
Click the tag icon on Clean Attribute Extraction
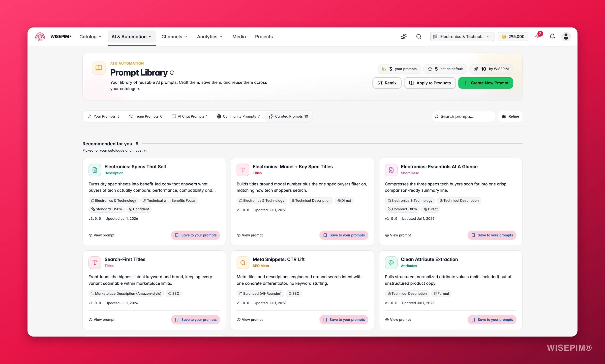391,263
